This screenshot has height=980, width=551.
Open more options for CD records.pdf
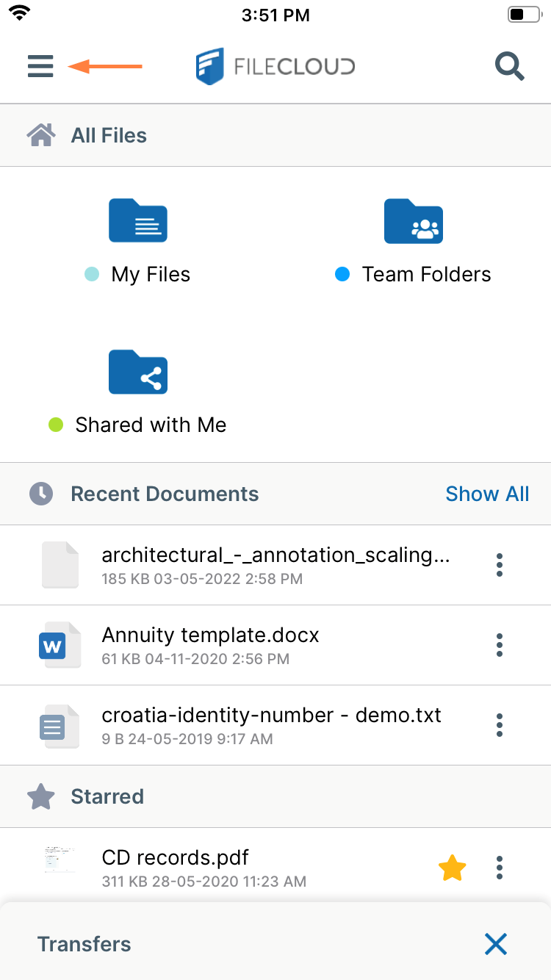click(500, 868)
